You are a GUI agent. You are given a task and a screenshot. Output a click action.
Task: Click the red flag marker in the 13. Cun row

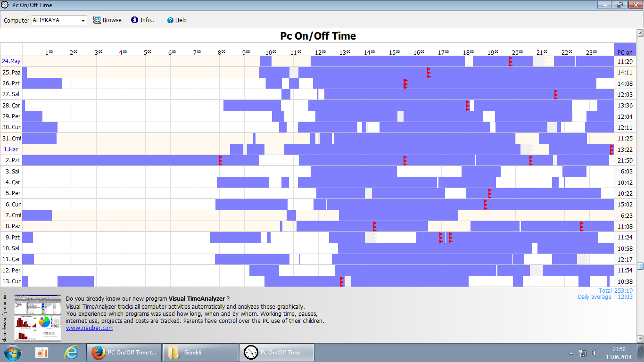[x=342, y=281]
